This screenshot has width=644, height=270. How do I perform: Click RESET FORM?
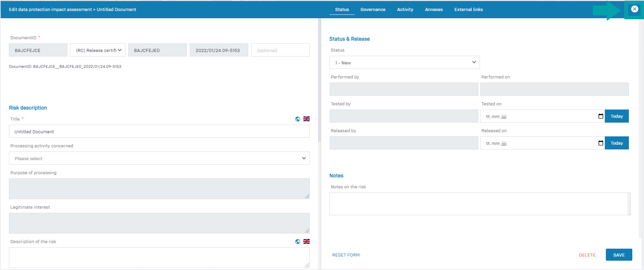[x=346, y=255]
